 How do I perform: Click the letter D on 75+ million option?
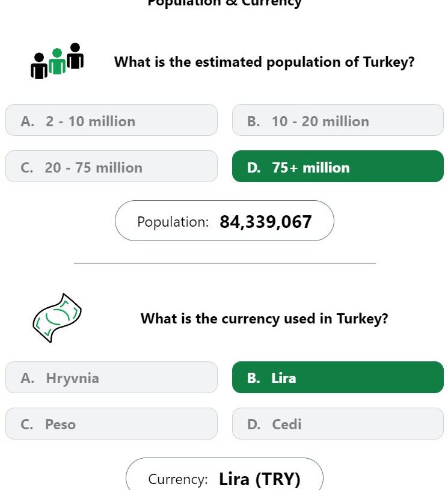click(x=253, y=168)
